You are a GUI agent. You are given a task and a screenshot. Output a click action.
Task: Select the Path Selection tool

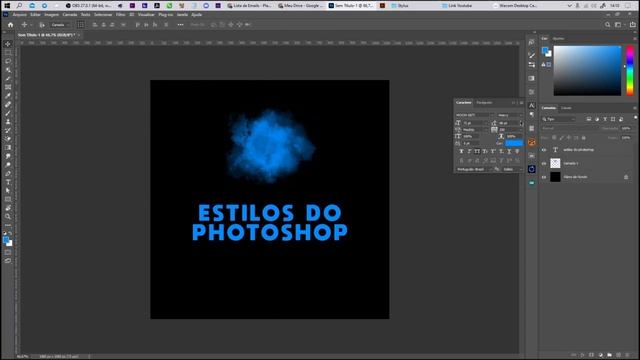(8, 191)
